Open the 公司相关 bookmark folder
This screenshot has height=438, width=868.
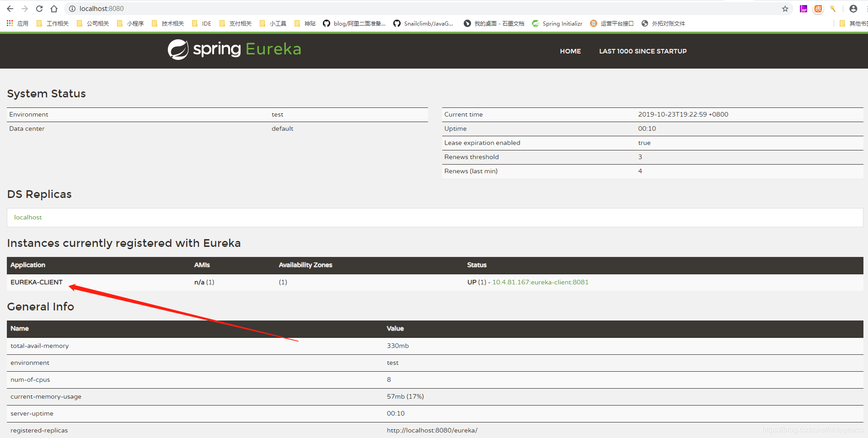coord(92,23)
